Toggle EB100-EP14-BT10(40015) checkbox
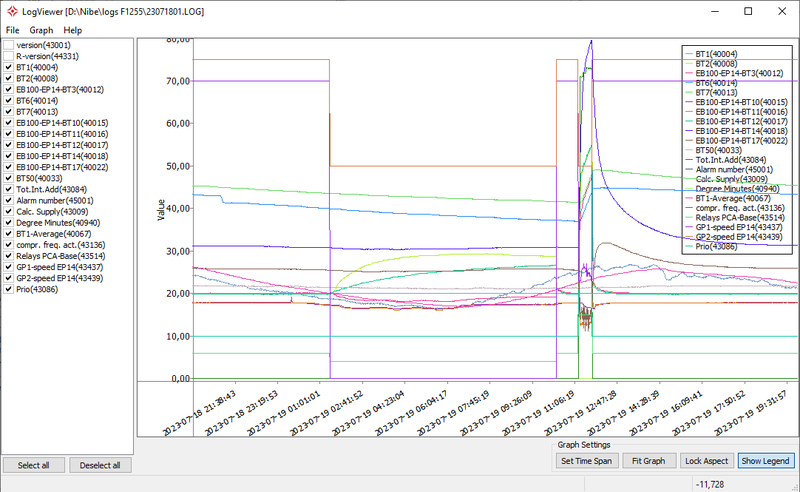800x492 pixels. coord(8,122)
